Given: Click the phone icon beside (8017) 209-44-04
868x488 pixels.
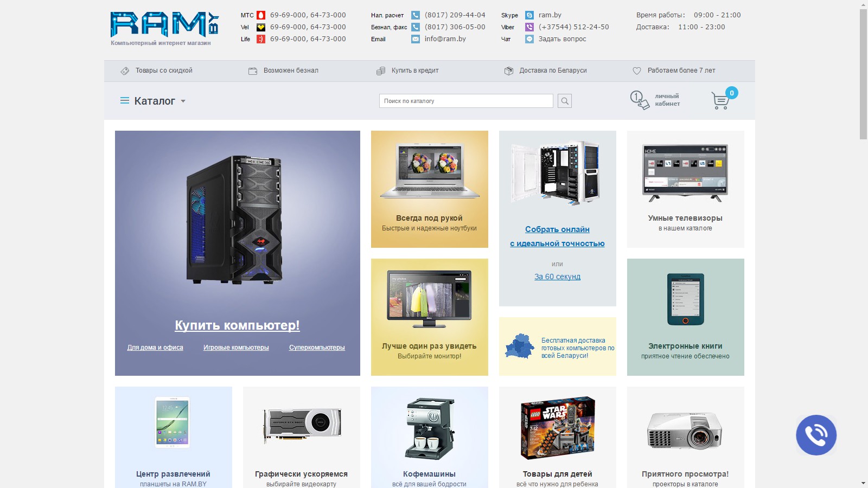Looking at the screenshot, I should pyautogui.click(x=416, y=15).
